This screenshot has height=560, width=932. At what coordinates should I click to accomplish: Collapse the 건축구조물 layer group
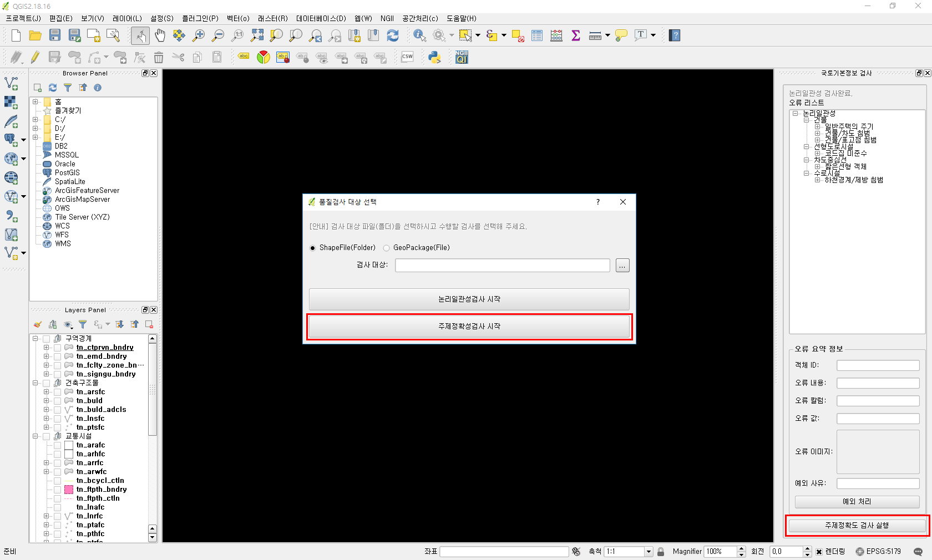point(36,383)
